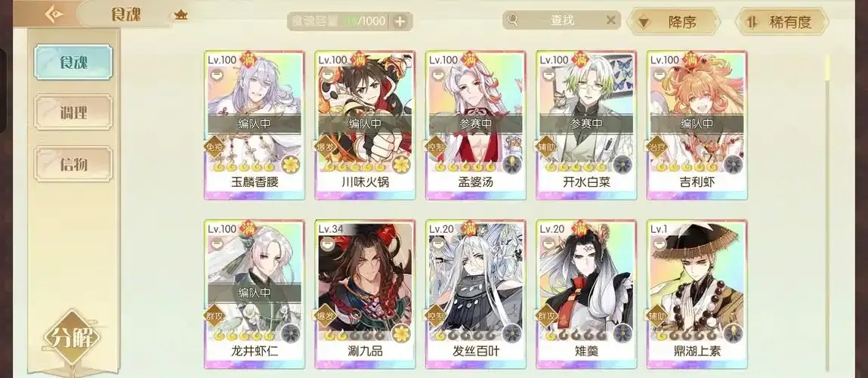The height and width of the screenshot is (378, 868).
Task: Select the 食魂 sidebar button
Action: [73, 62]
